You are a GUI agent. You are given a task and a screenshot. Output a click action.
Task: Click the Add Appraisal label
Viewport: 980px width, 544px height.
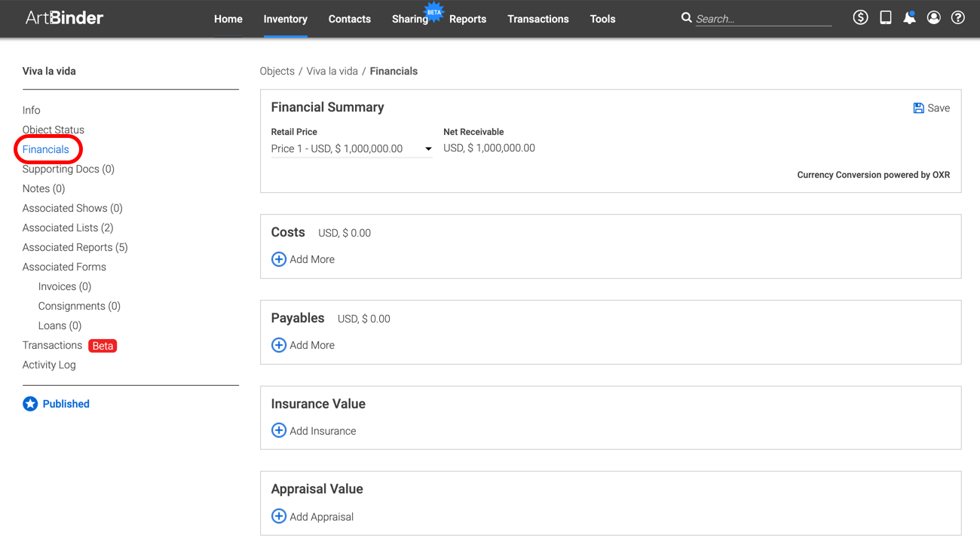[x=322, y=517]
